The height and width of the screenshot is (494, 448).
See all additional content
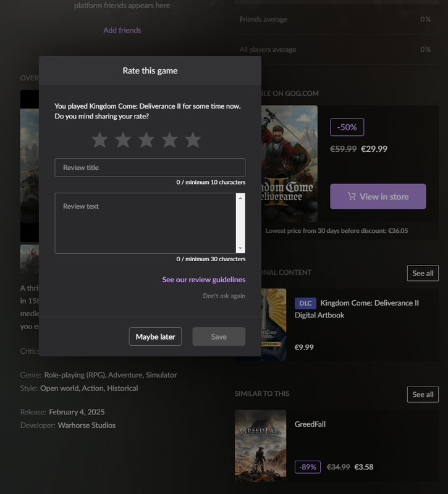coord(423,273)
